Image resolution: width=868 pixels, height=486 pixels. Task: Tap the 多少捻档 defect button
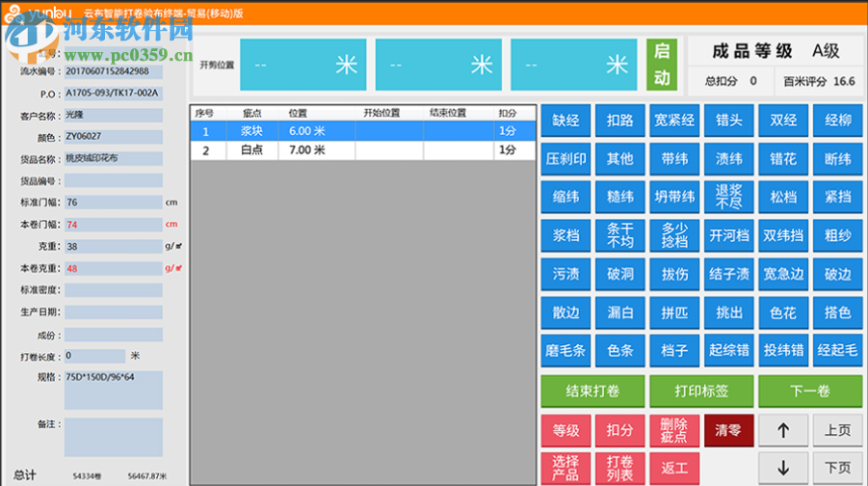click(x=674, y=235)
